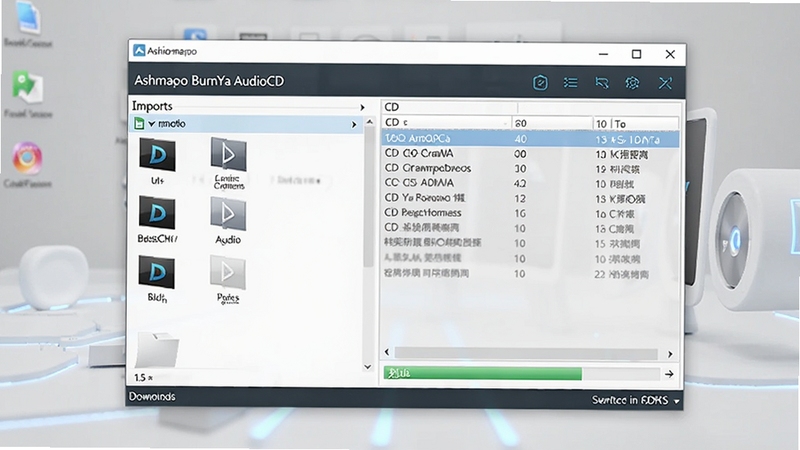
Task: Open settings gear icon in the header
Action: (633, 83)
